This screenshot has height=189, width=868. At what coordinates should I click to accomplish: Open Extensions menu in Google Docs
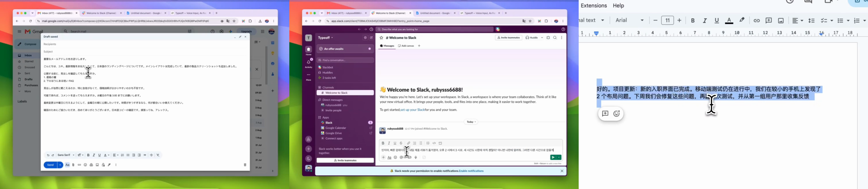[594, 6]
